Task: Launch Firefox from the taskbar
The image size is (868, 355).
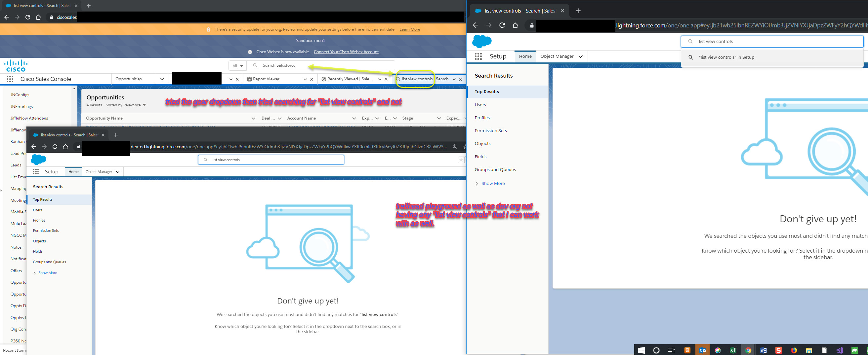Action: coord(794,350)
